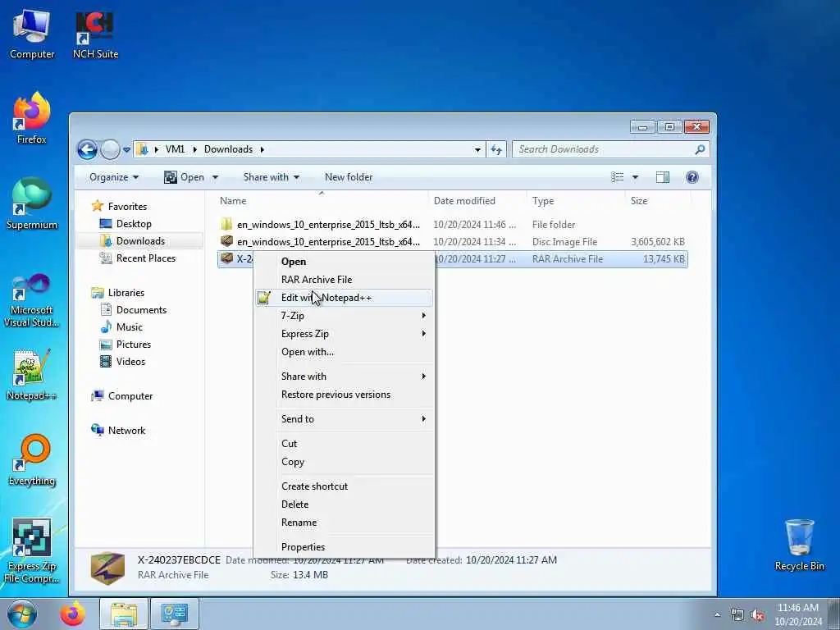The height and width of the screenshot is (630, 840).
Task: Expand the 7-Zip submenu
Action: point(424,316)
